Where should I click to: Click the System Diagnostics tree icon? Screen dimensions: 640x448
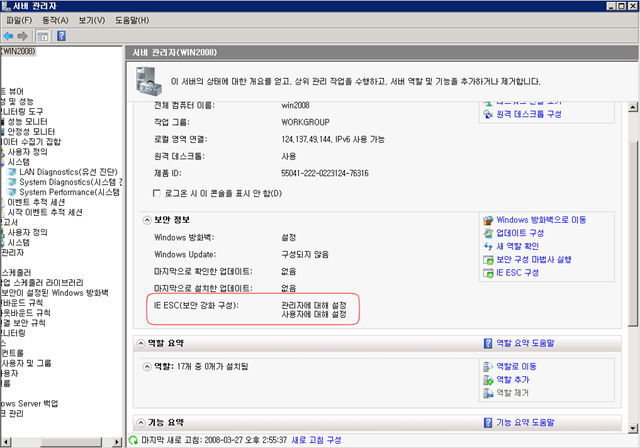point(11,182)
